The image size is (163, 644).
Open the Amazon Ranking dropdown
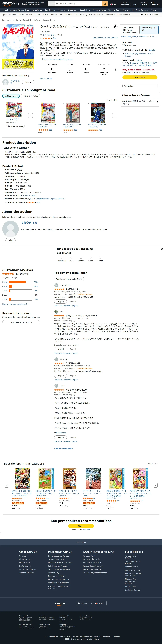point(67,14)
